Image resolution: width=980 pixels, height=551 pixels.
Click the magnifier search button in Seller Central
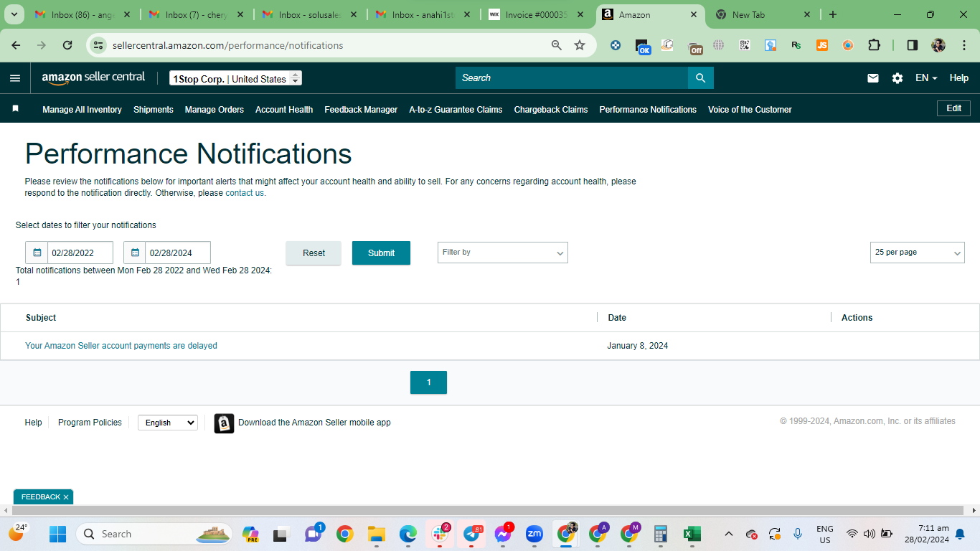point(701,78)
